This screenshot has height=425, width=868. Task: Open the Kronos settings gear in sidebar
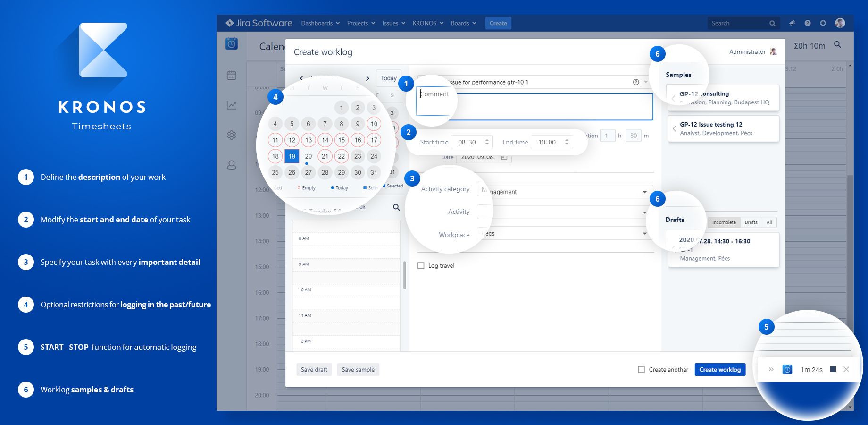231,135
